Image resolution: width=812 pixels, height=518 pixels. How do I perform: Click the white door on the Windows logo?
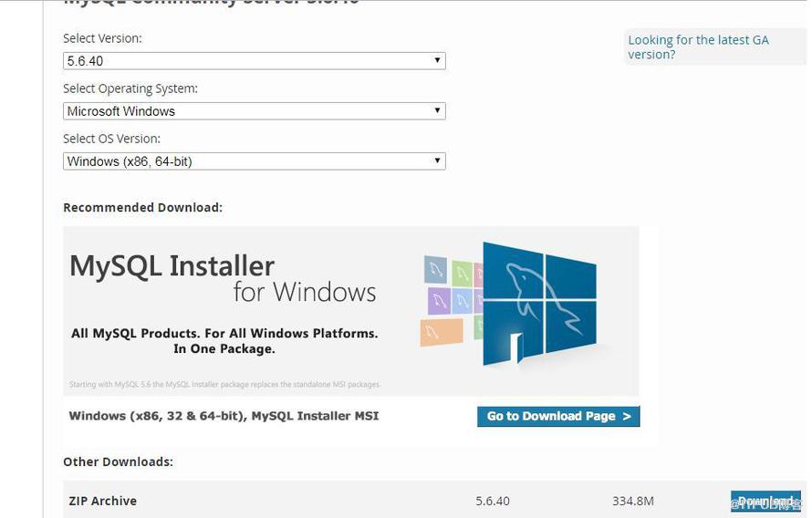click(515, 348)
